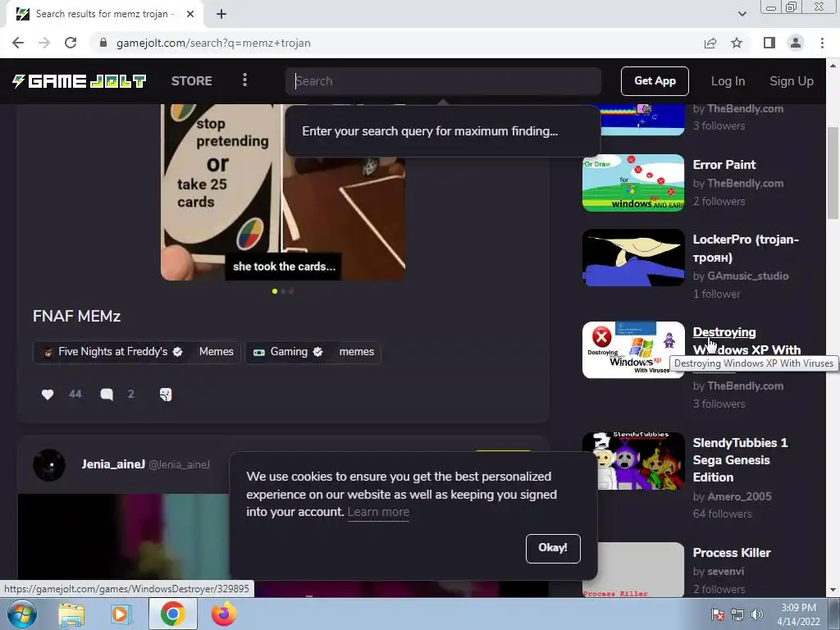The height and width of the screenshot is (630, 840).
Task: Open the Process Killer game link
Action: pos(732,552)
